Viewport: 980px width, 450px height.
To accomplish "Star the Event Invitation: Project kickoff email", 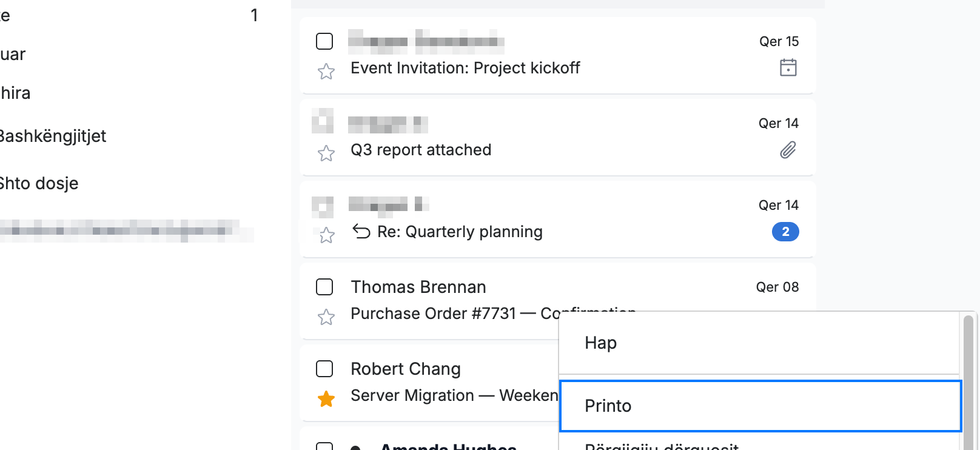I will (326, 72).
